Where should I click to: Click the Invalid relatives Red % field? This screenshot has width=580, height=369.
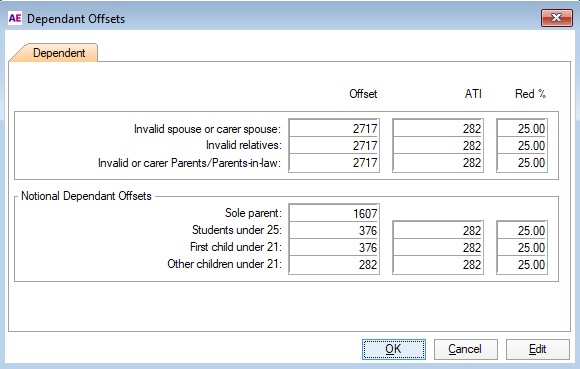tap(522, 145)
